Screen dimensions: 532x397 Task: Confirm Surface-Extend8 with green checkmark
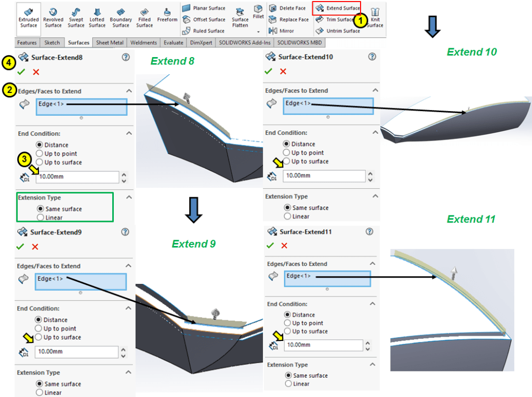(21, 72)
